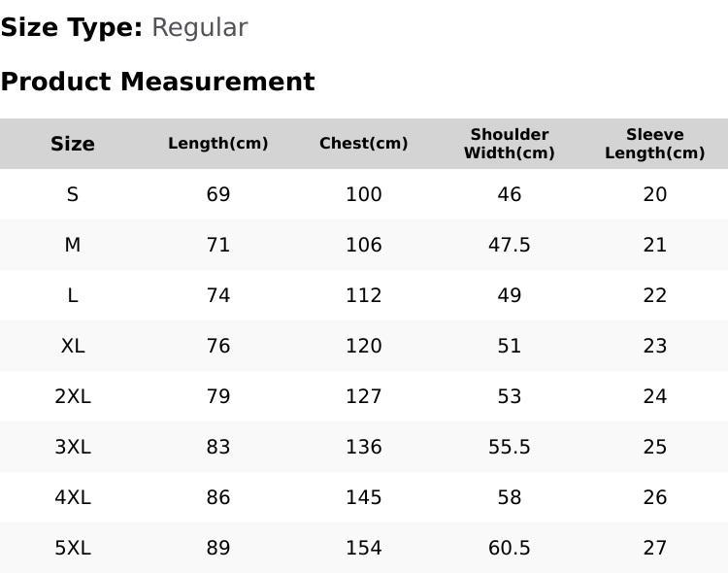Viewport: 728px width, 573px height.
Task: Click the Shoulder Width(cm) column header
Action: click(510, 144)
